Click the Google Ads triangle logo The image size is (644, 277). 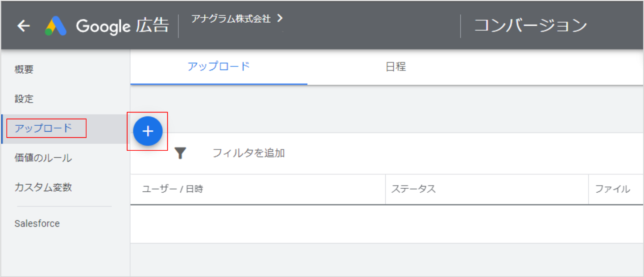coord(56,26)
